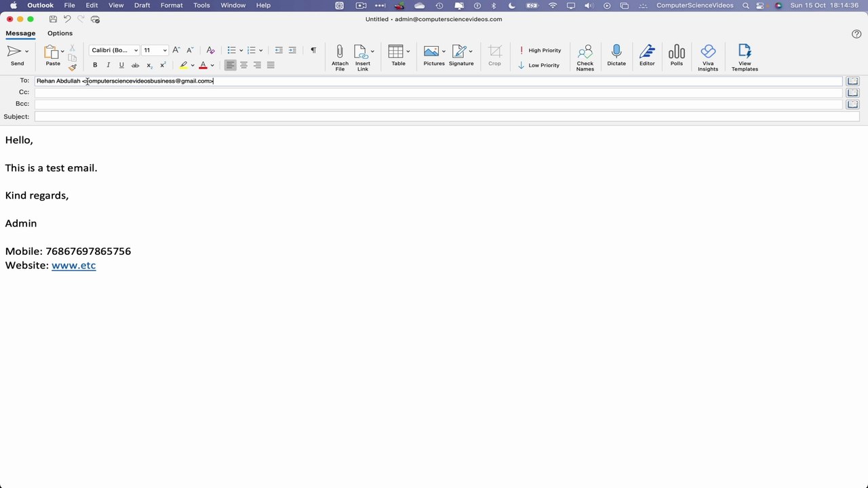
Task: Align text left
Action: pos(231,65)
